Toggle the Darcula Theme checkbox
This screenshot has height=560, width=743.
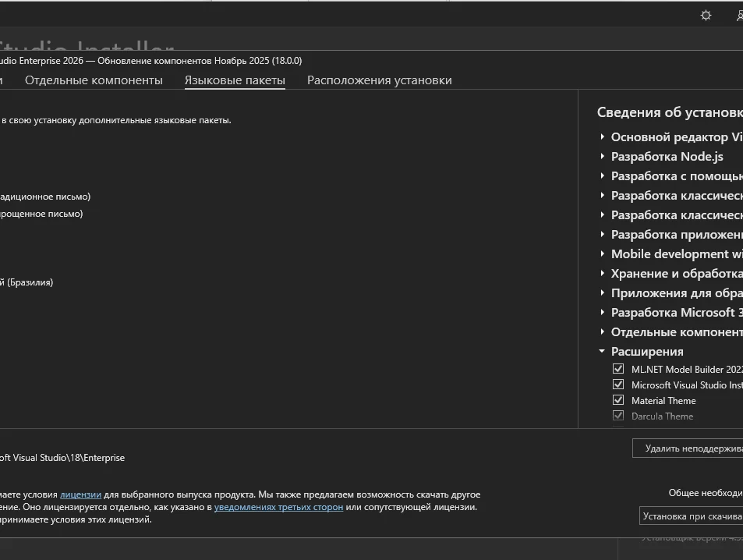point(618,416)
